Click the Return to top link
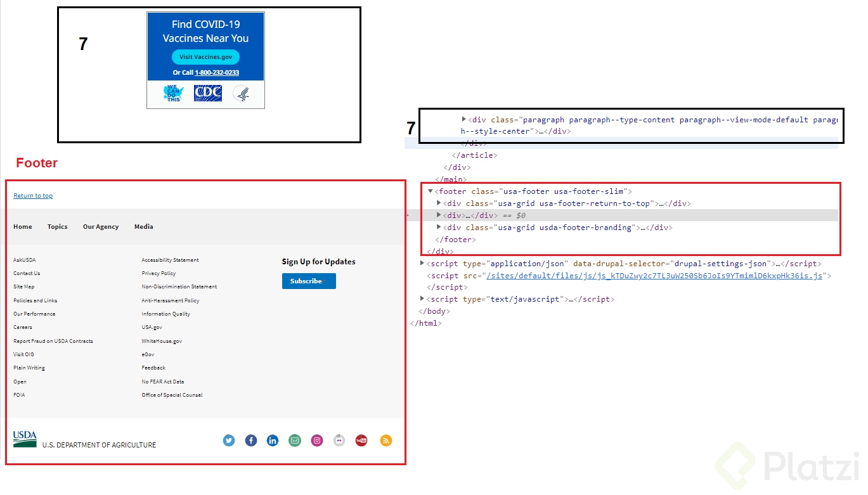The height and width of the screenshot is (495, 868). [33, 196]
